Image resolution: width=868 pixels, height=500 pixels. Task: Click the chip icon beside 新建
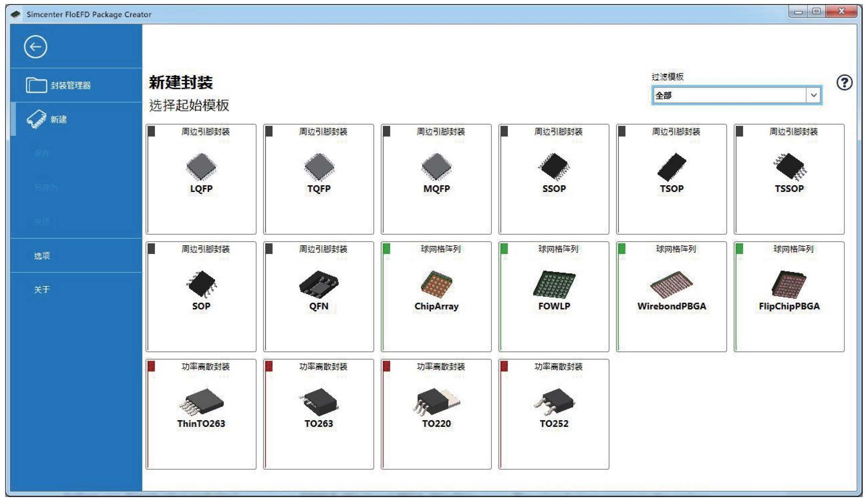coord(36,119)
